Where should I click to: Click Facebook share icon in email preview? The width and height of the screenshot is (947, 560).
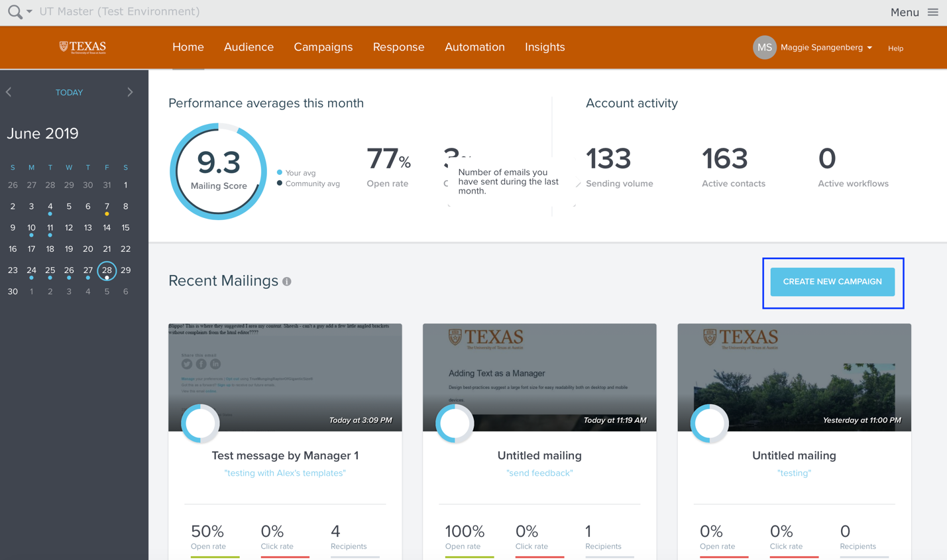coord(201,364)
